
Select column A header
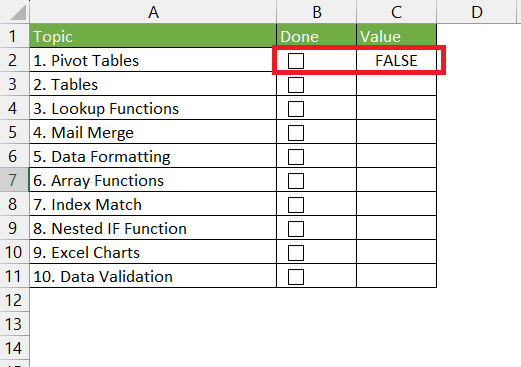coord(153,12)
